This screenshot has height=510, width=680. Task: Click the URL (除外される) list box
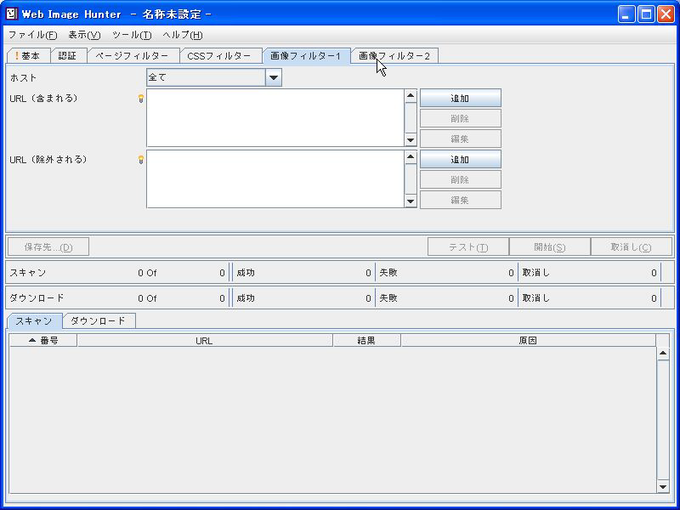click(275, 179)
